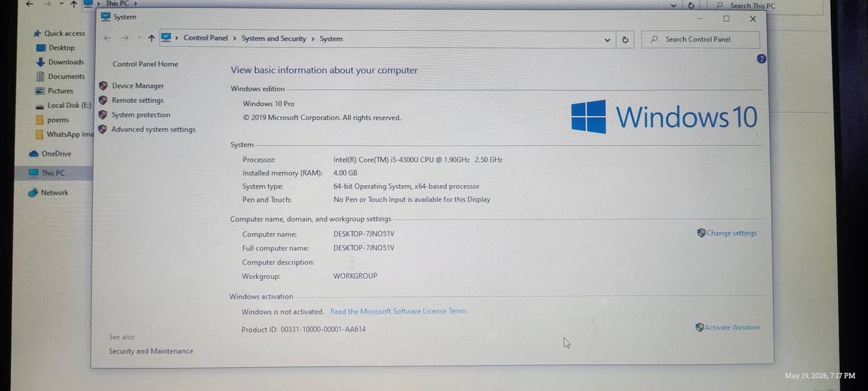
Task: Click the shield icon beside Remote settings
Action: click(x=103, y=100)
